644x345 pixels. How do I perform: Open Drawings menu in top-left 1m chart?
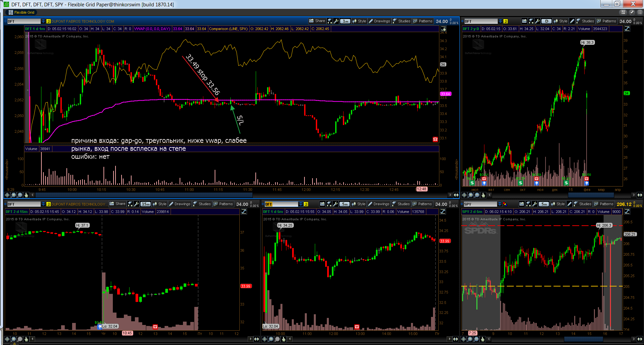pyautogui.click(x=379, y=21)
